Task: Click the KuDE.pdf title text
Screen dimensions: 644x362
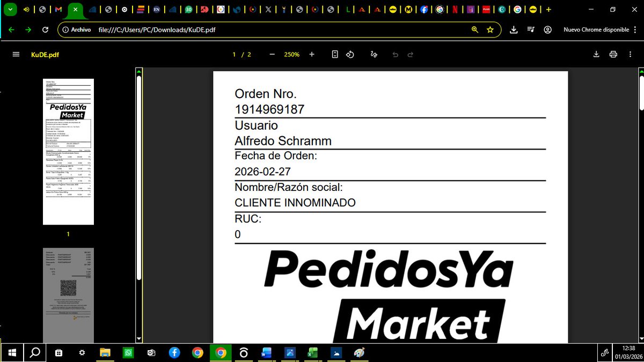Action: pos(45,55)
